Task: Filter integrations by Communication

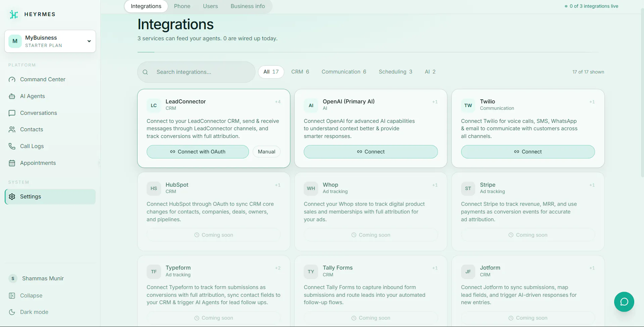Action: point(344,72)
